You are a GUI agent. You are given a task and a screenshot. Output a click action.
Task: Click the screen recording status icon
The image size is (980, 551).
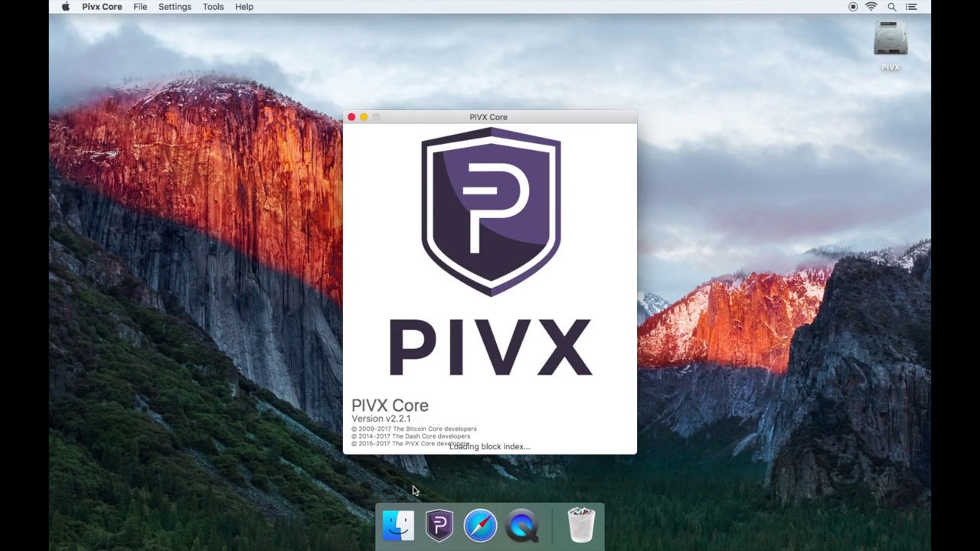click(x=853, y=7)
